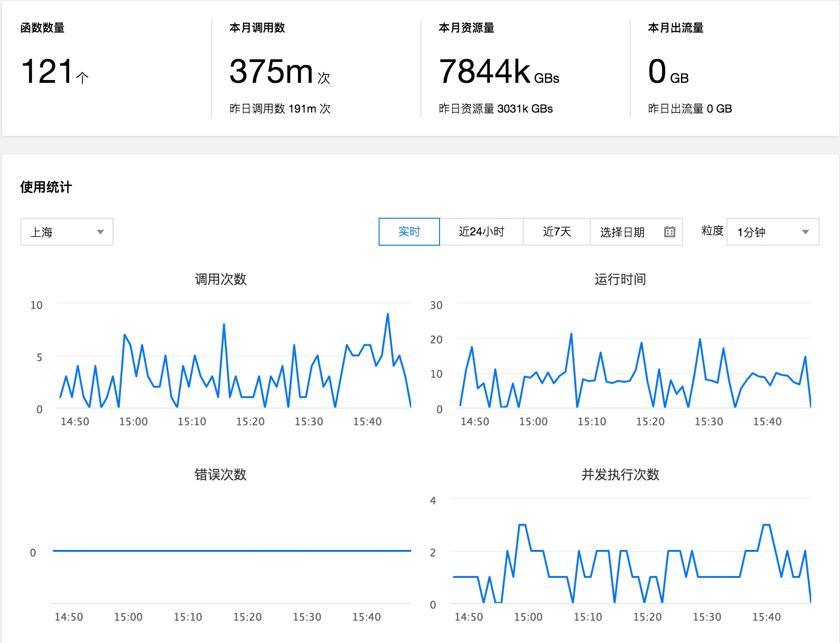The width and height of the screenshot is (840, 643).
Task: Click the calendar icon in 选择日期
Action: click(669, 232)
